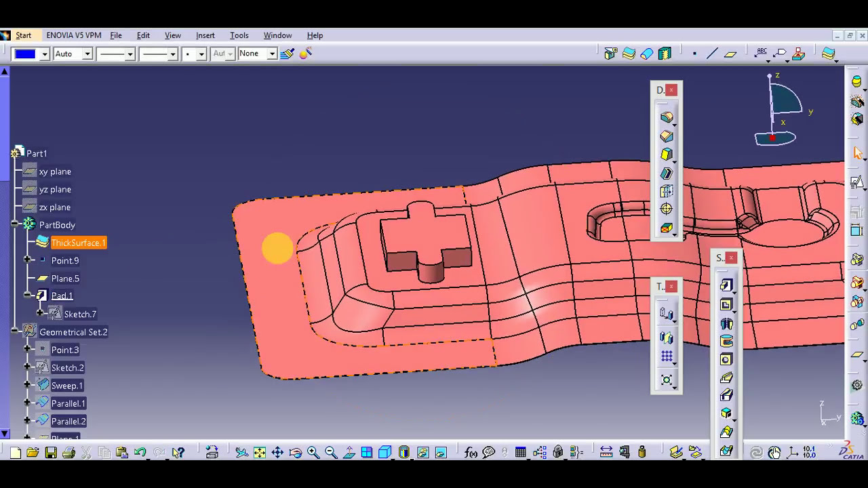Click the Select arrow on right toolbar

point(858,155)
